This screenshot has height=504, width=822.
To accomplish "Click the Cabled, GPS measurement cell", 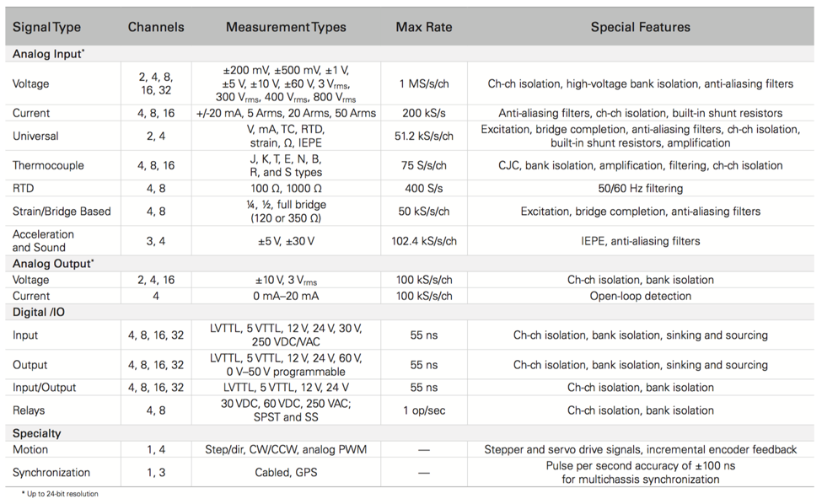I will [286, 473].
